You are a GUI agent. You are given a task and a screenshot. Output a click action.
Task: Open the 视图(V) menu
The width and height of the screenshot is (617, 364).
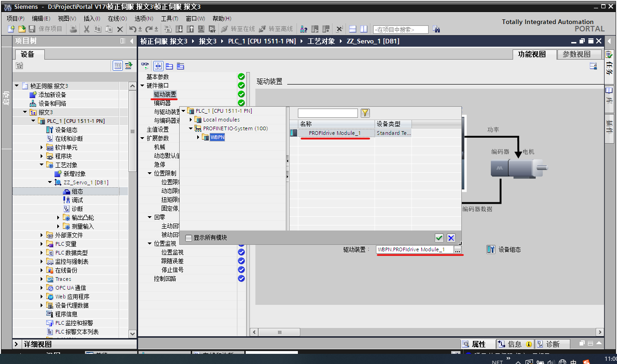(x=67, y=18)
